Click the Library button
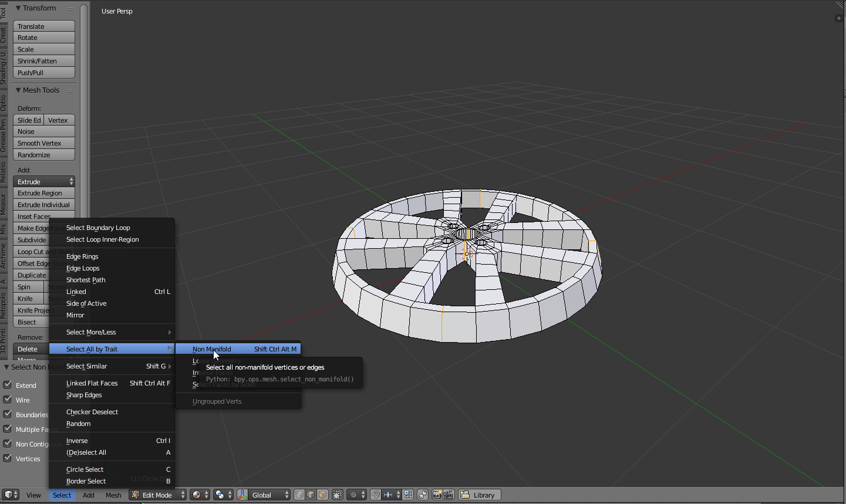The height and width of the screenshot is (504, 846). (x=479, y=495)
